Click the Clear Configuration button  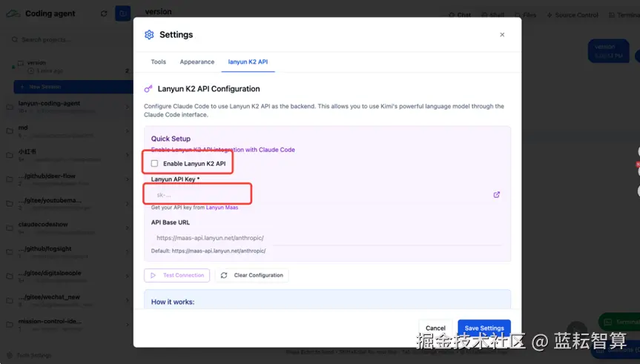252,275
